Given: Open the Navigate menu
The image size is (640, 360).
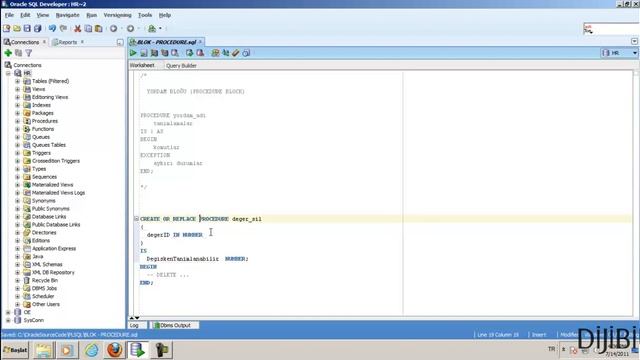Looking at the screenshot, I should click(x=67, y=15).
